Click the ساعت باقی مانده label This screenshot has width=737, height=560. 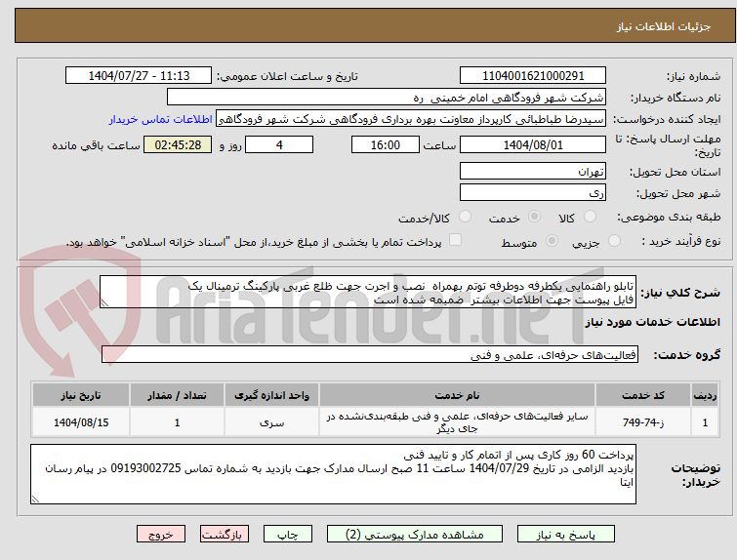(x=96, y=145)
